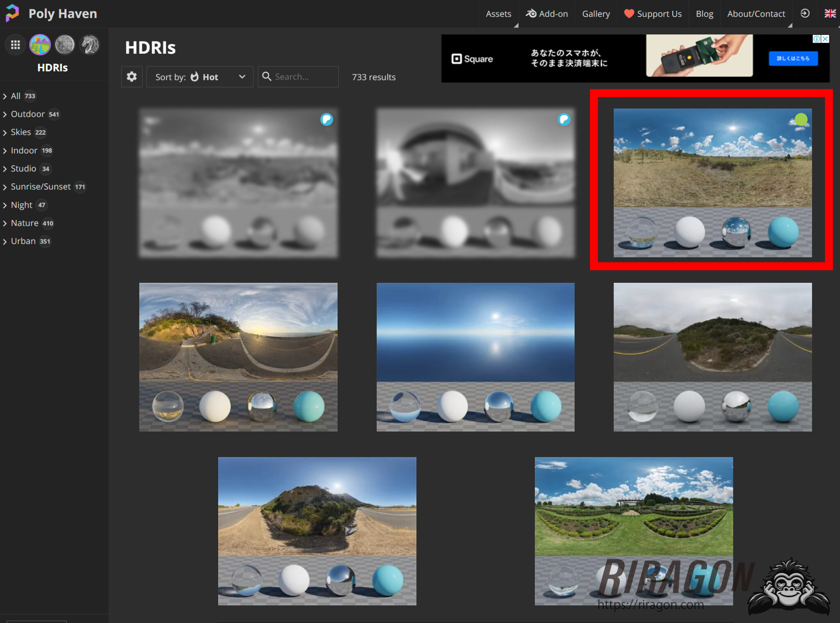
Task: Open language selection via UK flag icon
Action: 831,14
